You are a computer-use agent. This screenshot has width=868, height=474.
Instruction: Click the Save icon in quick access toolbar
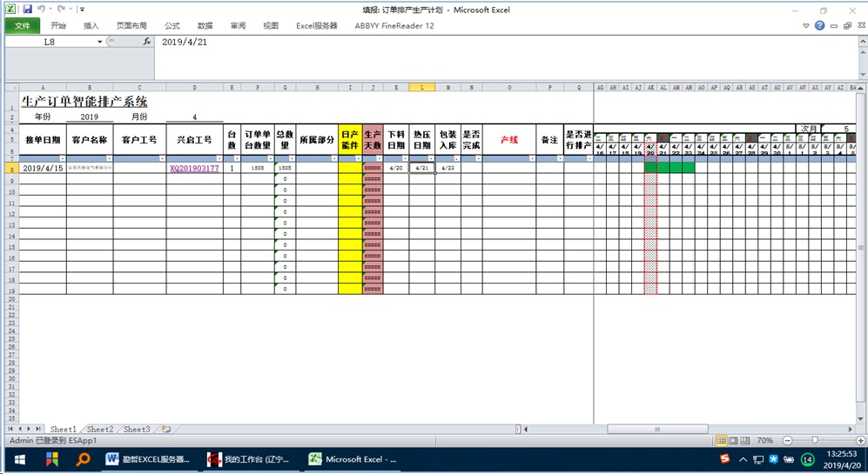pos(28,9)
